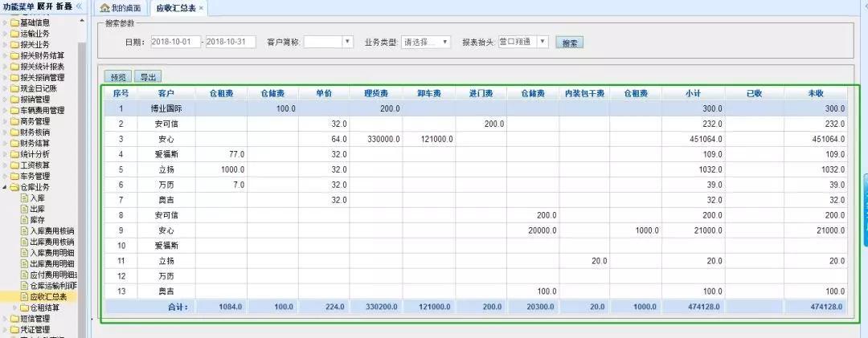Image resolution: width=868 pixels, height=338 pixels.
Task: Open 报销管理 folder in tree
Action: tap(35, 100)
